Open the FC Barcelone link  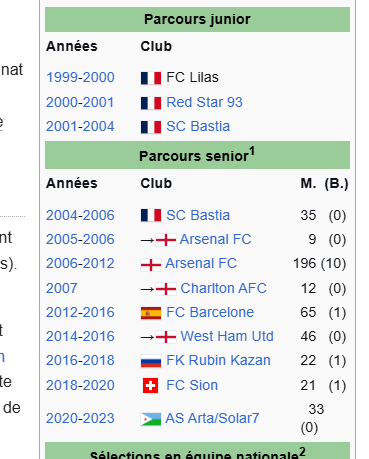coord(210,312)
